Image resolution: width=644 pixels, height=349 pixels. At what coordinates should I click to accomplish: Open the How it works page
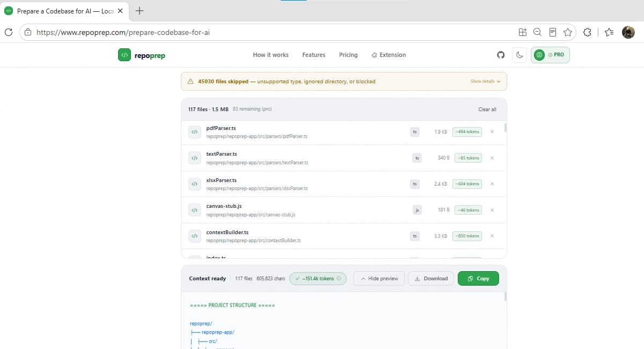(x=270, y=55)
